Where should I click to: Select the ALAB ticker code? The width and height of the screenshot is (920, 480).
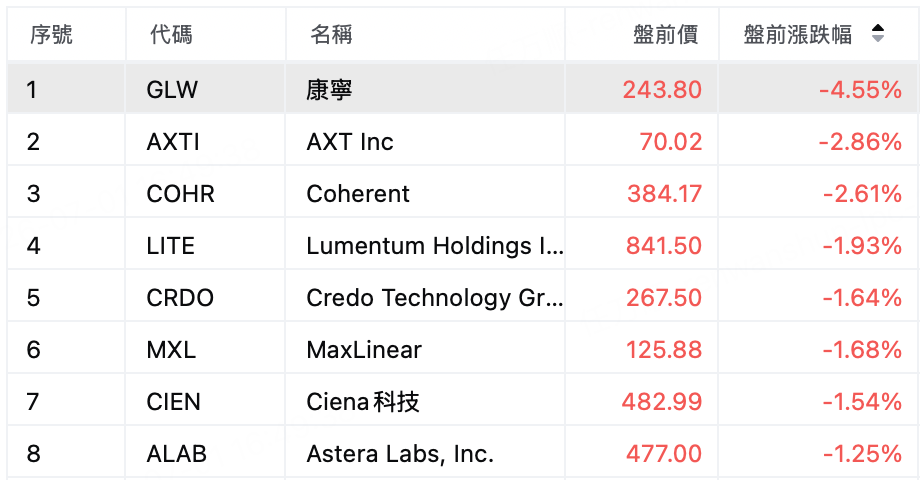click(177, 454)
